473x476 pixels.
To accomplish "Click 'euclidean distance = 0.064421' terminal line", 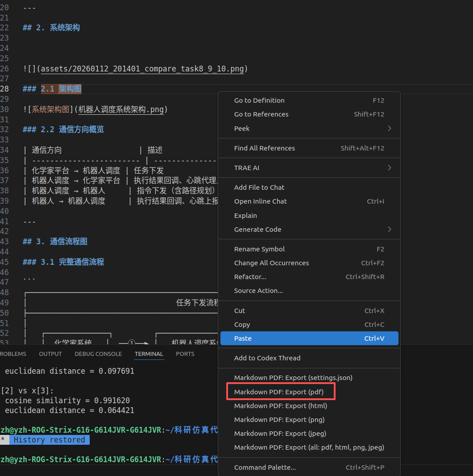I will coord(70,410).
